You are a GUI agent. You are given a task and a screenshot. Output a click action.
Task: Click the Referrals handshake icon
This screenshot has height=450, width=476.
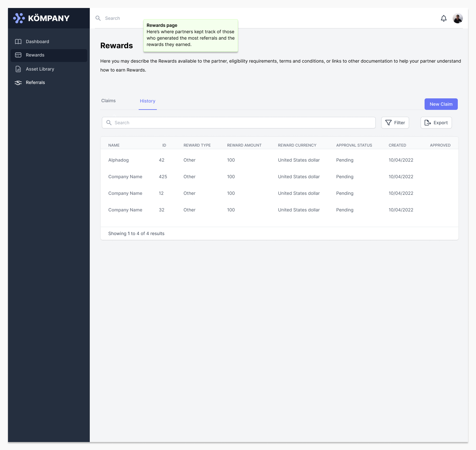[18, 83]
